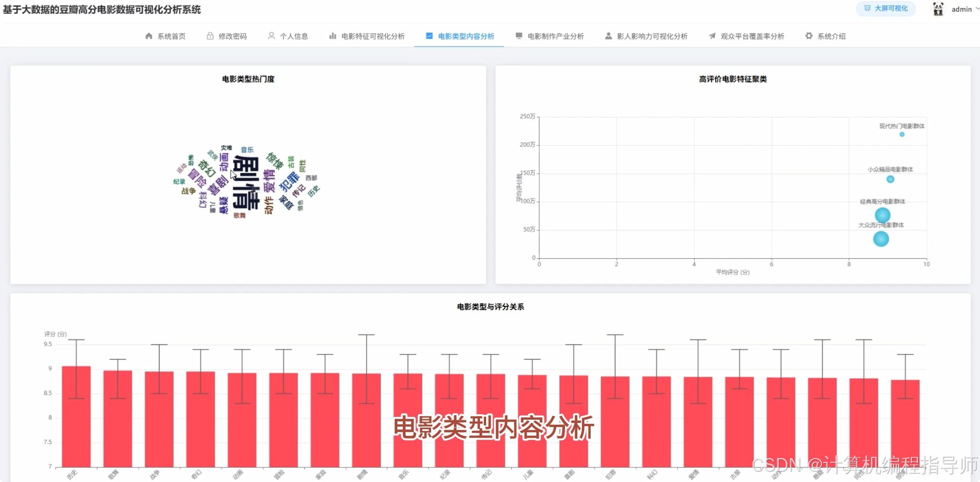Click the 惊悚 word in word cloud
This screenshot has width=980, height=482.
275,161
